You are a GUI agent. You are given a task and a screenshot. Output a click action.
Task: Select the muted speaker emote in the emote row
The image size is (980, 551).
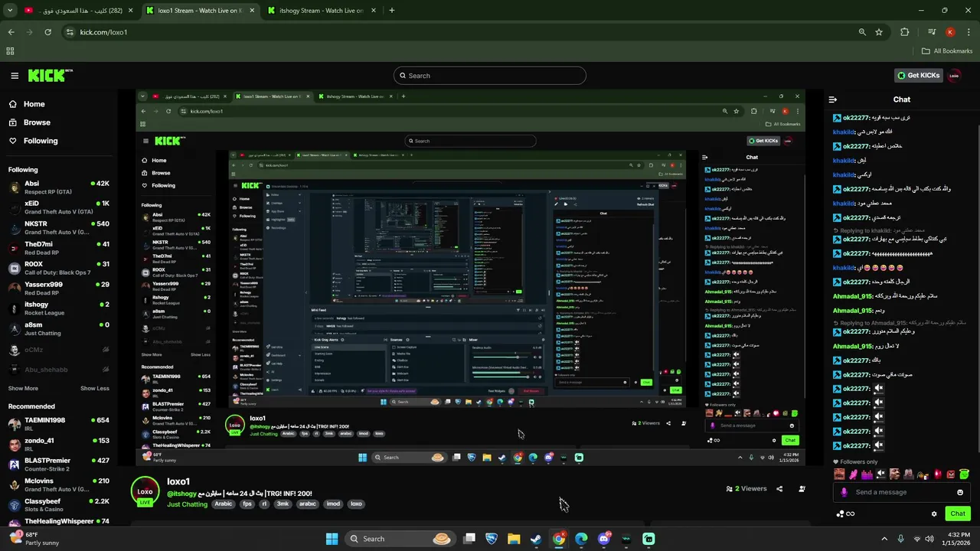pos(881,474)
